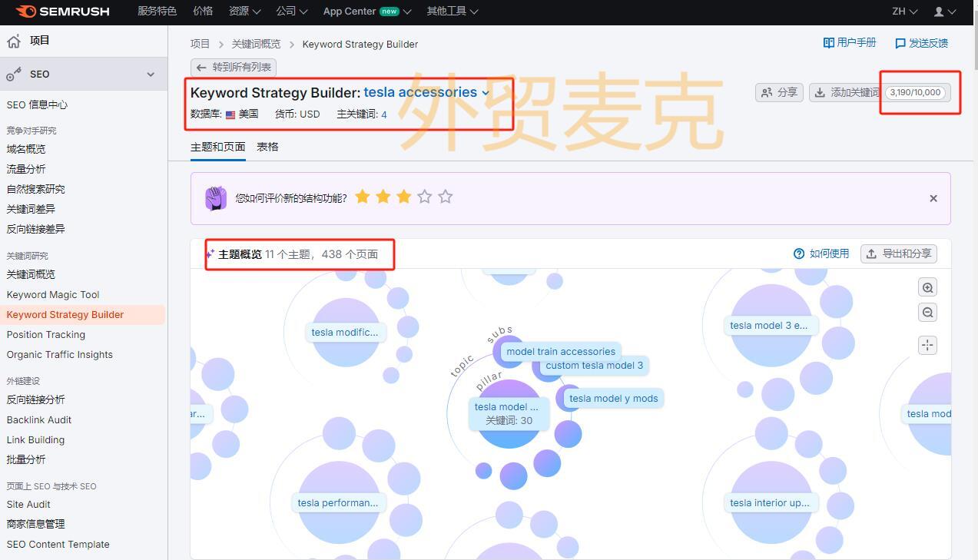
Task: Switch to the 表格 tab
Action: point(267,146)
